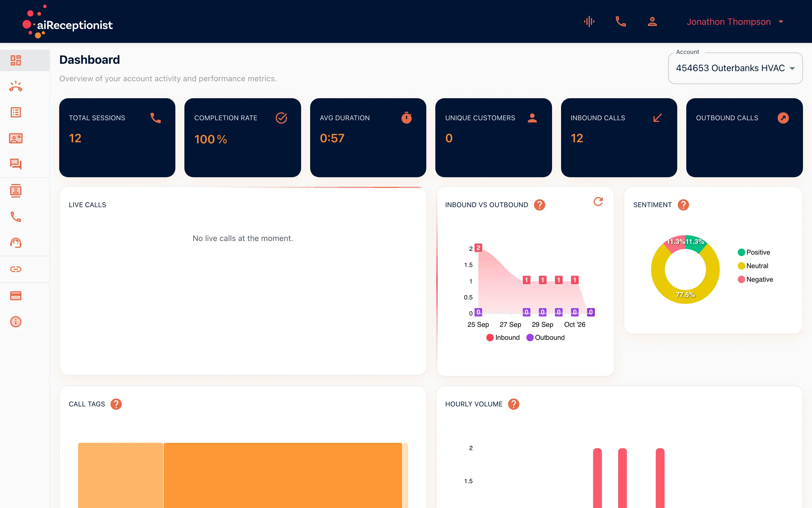Open help for Call Tags
The image size is (812, 508).
click(116, 404)
